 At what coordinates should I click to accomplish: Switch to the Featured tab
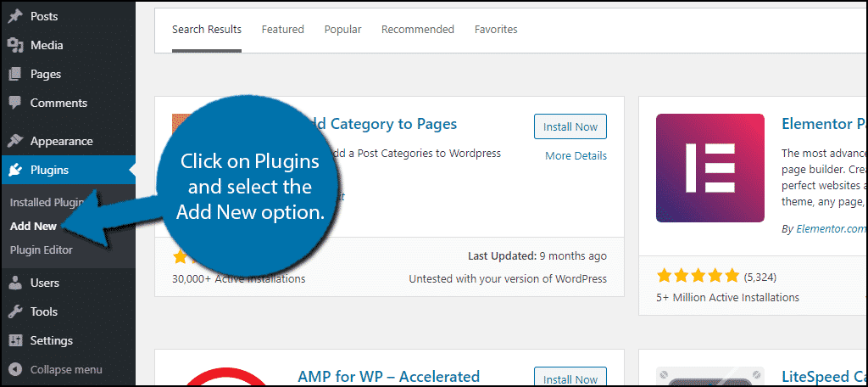283,30
